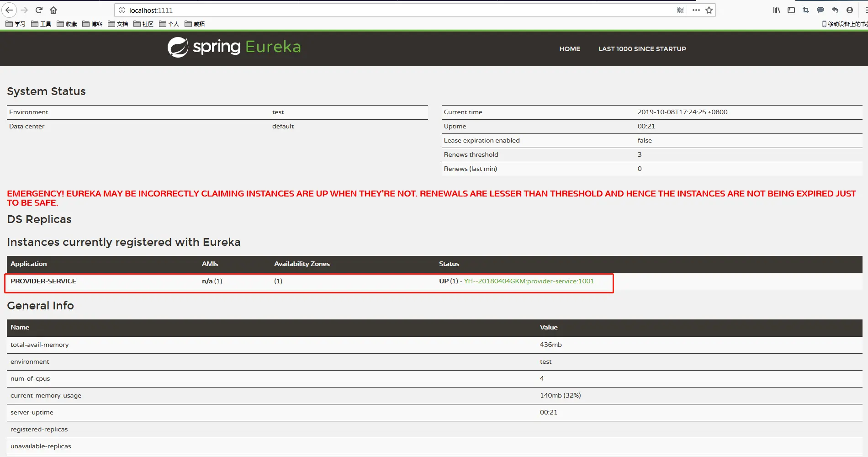Open the mobile device bookmarks folder

coord(845,24)
